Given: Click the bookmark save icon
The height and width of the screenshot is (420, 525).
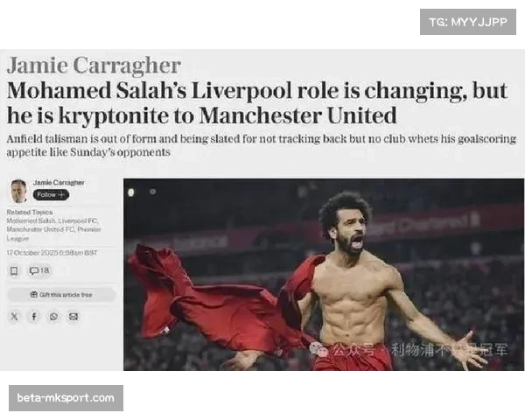Looking at the screenshot, I should (x=14, y=270).
